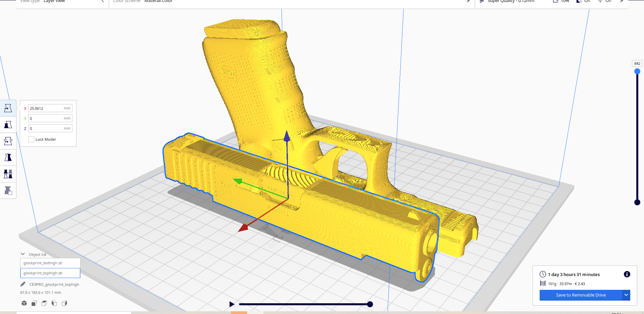Select the Mirror tool

click(x=8, y=158)
